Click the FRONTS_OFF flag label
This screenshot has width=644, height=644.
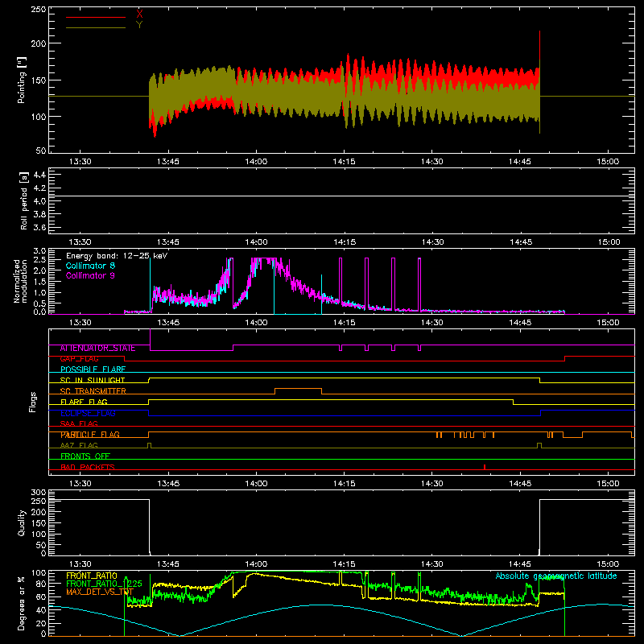(x=85, y=456)
